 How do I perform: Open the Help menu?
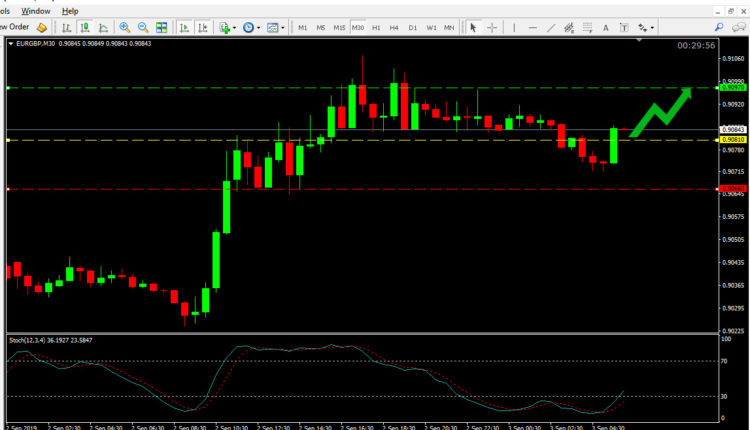70,11
